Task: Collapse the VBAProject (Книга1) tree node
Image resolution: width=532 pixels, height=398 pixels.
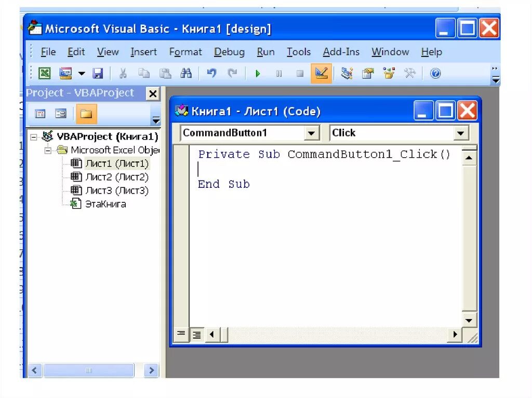Action: [x=34, y=137]
